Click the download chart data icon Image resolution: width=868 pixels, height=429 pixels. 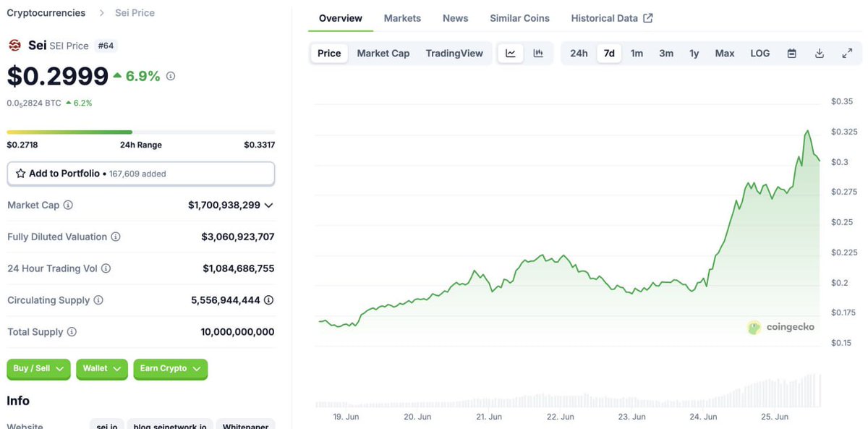(x=820, y=54)
